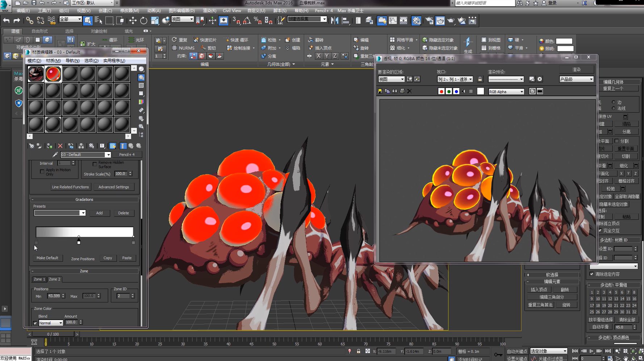The width and height of the screenshot is (644, 361).
Task: Enable the Remove Hidden Surface checkbox
Action: (95, 164)
